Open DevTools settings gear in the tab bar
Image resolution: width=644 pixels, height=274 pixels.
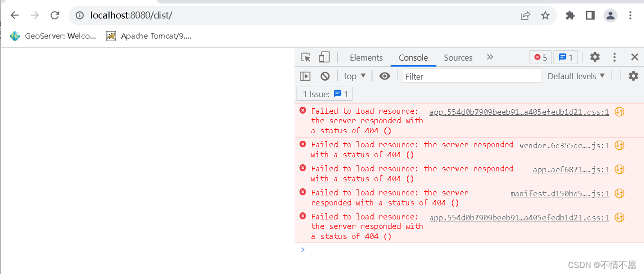[594, 57]
